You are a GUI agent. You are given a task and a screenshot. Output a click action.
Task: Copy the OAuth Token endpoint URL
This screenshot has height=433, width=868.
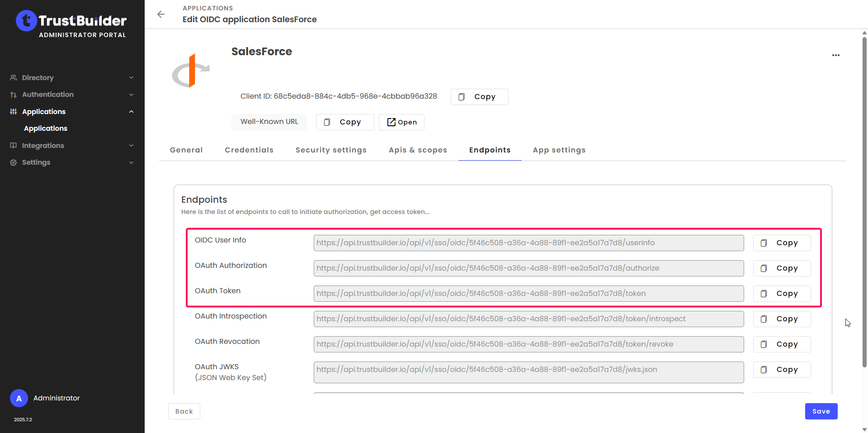(782, 294)
